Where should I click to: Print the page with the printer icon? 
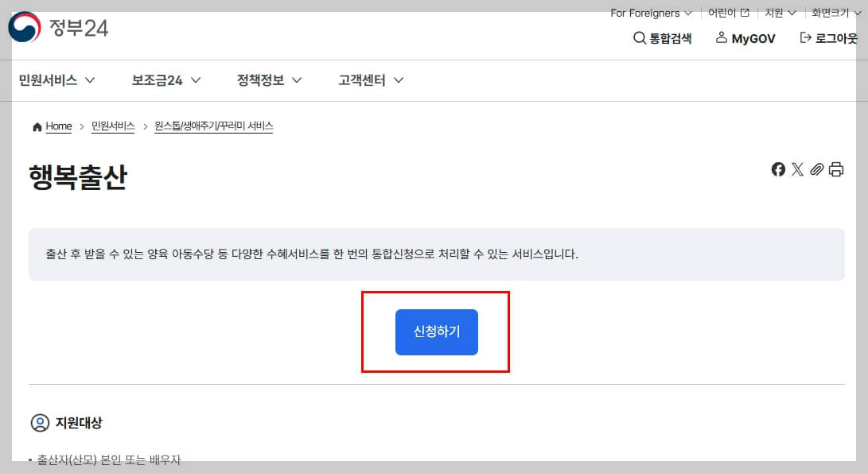pyautogui.click(x=835, y=169)
